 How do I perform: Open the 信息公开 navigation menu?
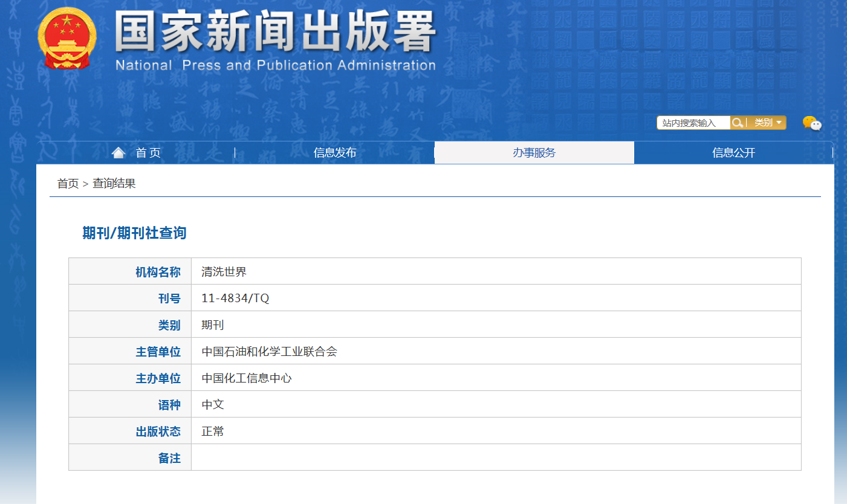[733, 153]
